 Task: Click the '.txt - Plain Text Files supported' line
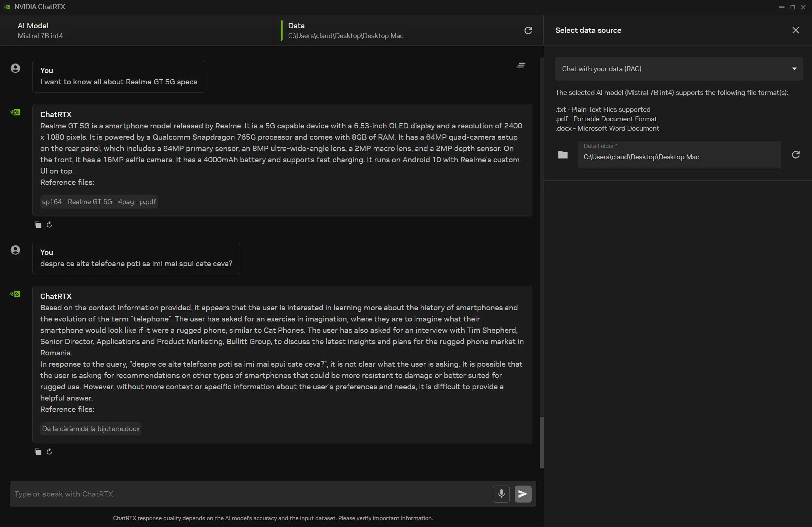tap(603, 110)
